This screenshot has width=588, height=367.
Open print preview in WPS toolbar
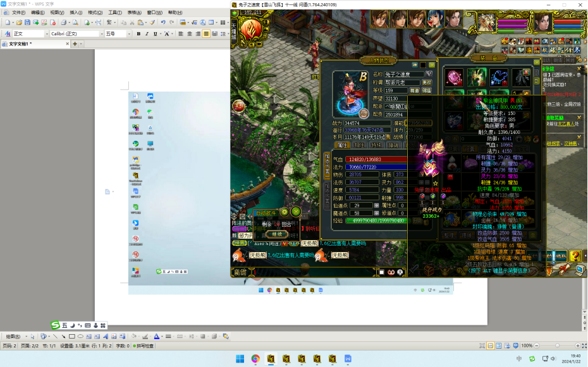75,23
